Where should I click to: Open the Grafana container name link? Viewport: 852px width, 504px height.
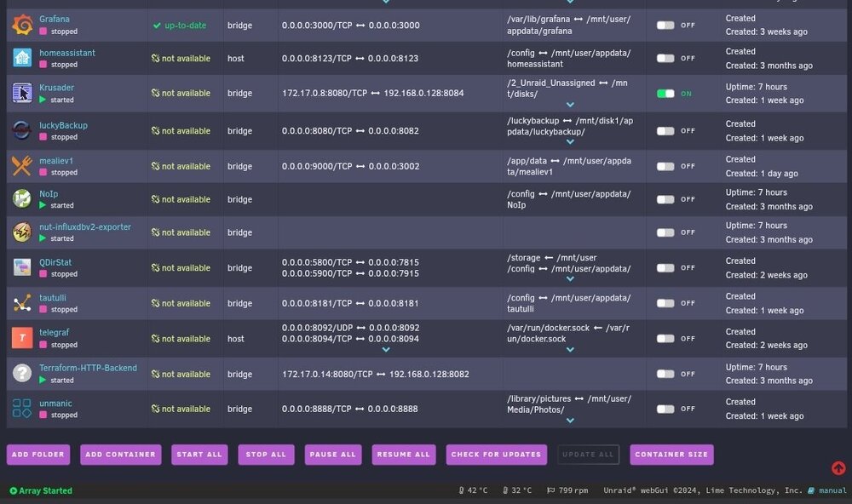pyautogui.click(x=55, y=19)
